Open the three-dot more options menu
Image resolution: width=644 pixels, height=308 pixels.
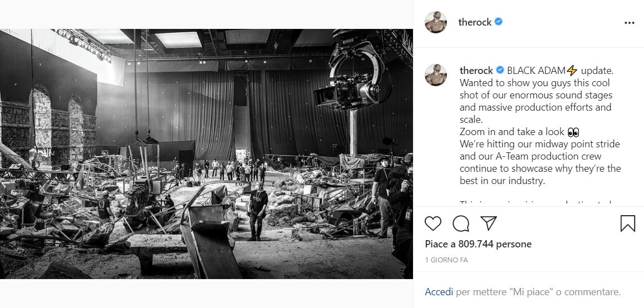click(629, 23)
